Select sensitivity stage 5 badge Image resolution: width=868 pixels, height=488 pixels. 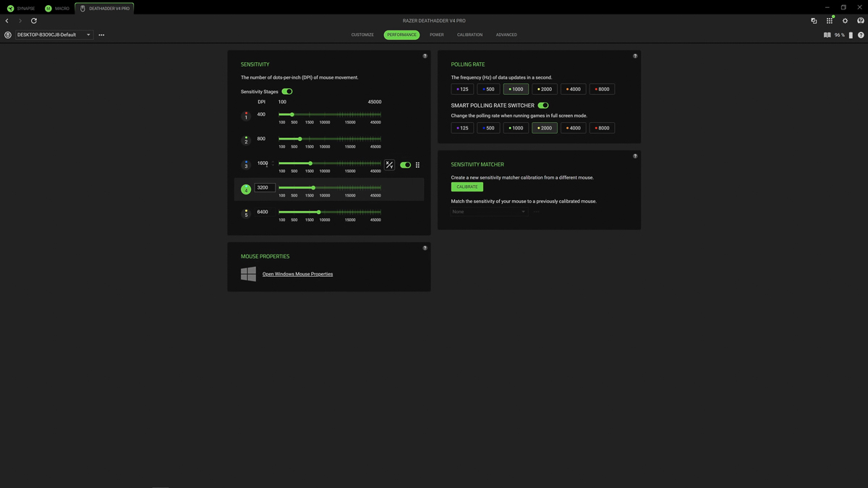tap(246, 214)
